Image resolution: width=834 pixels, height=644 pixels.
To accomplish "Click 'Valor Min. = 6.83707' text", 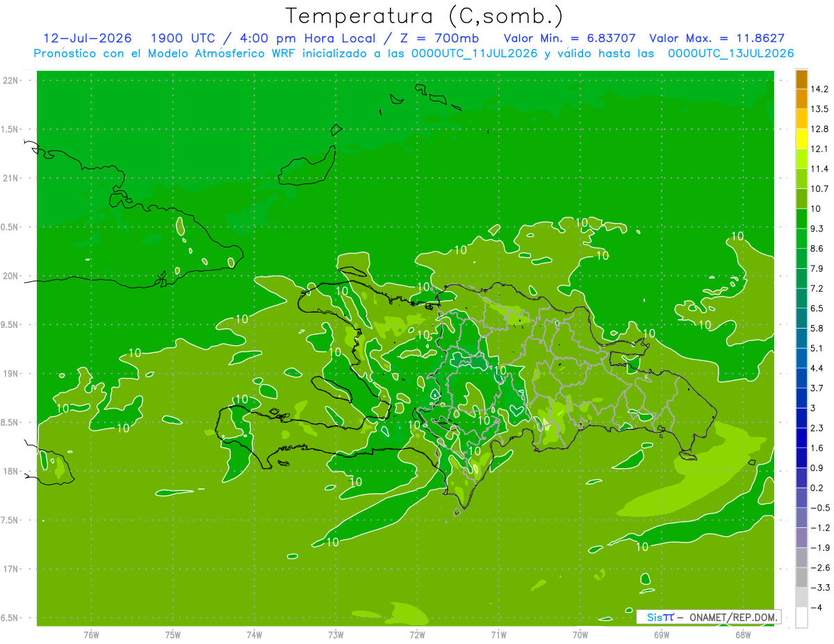I will (x=569, y=38).
